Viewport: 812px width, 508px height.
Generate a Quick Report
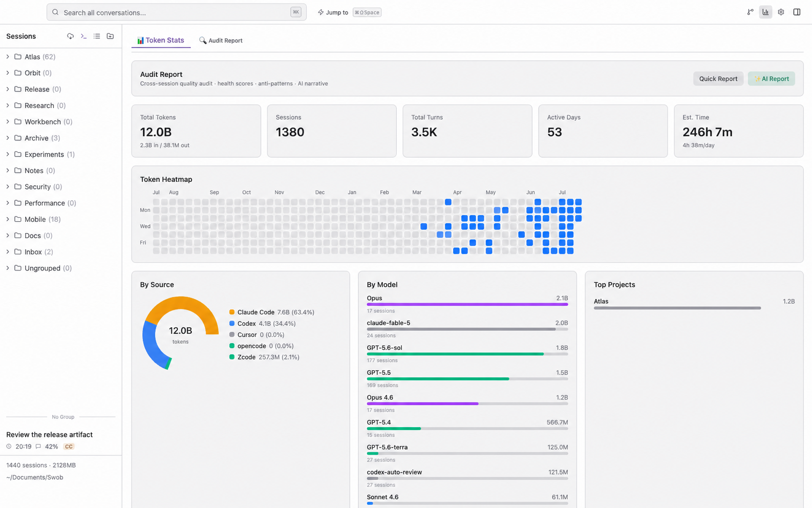coord(718,79)
